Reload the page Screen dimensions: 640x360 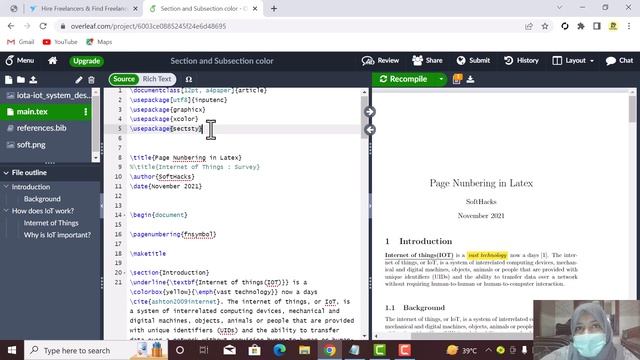coord(43,26)
